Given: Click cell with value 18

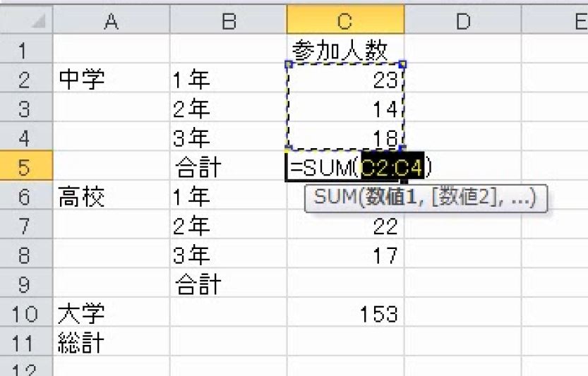Looking at the screenshot, I should (345, 136).
